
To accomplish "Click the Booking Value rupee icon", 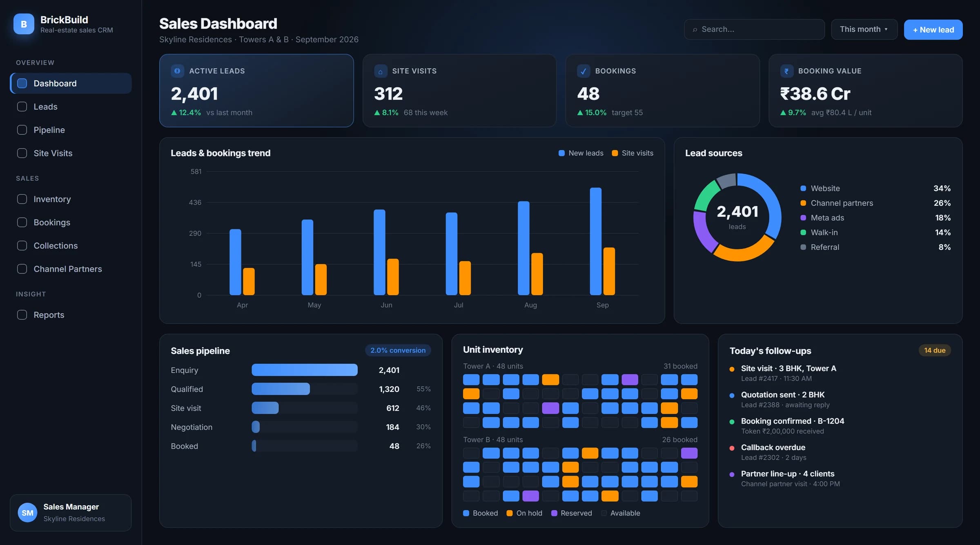I will click(x=786, y=71).
